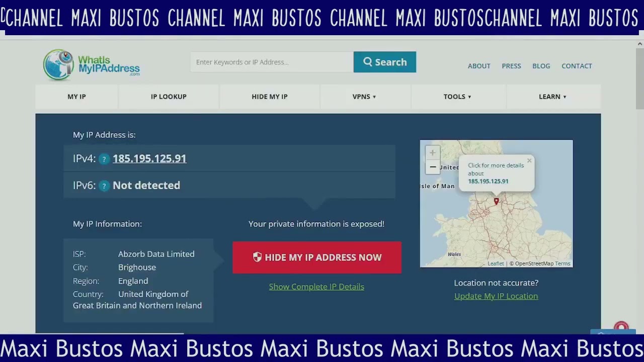Select the IP LOOKUP menu item

tap(169, 97)
